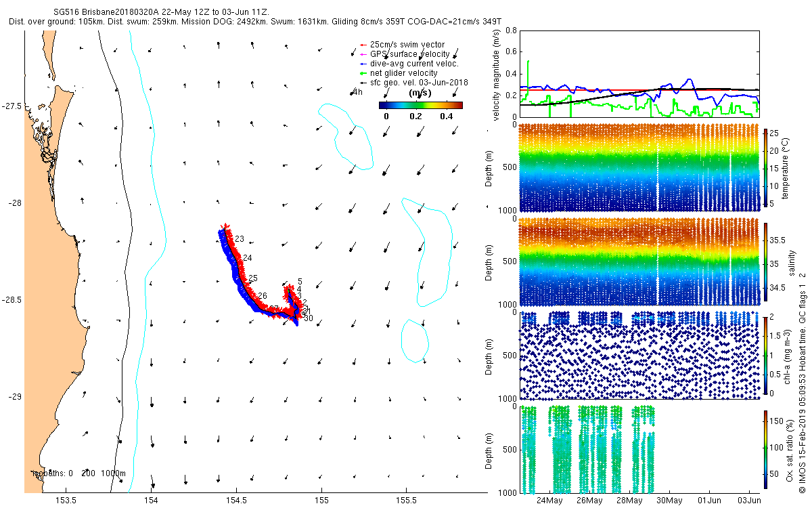Viewport: 812px width, 508px height.
Task: Click the velocity magnitude y-axis label
Action: click(496, 75)
